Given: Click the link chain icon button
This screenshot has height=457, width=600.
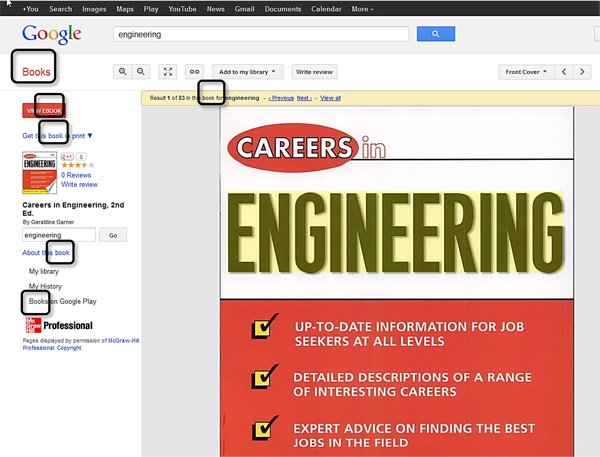Looking at the screenshot, I should click(x=194, y=72).
